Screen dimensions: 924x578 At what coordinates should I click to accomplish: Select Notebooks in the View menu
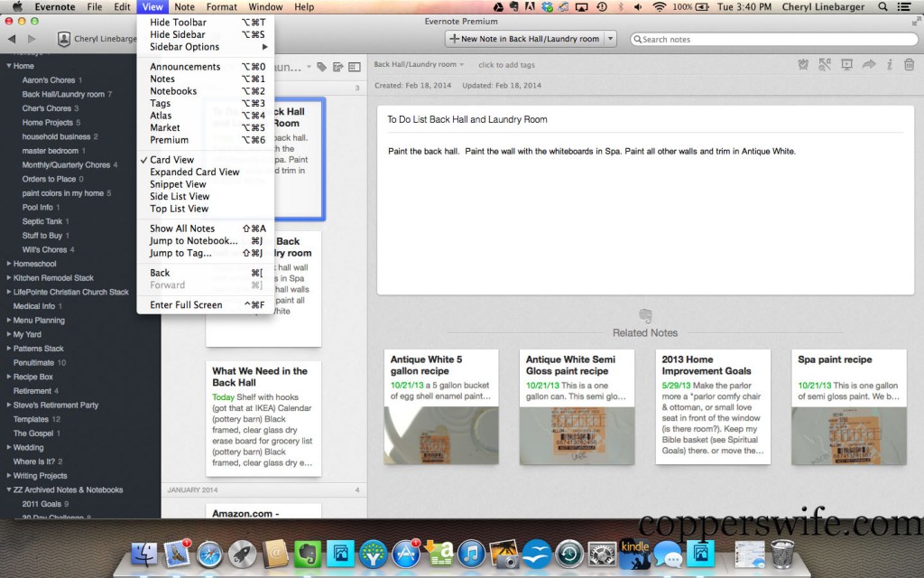pos(206,91)
